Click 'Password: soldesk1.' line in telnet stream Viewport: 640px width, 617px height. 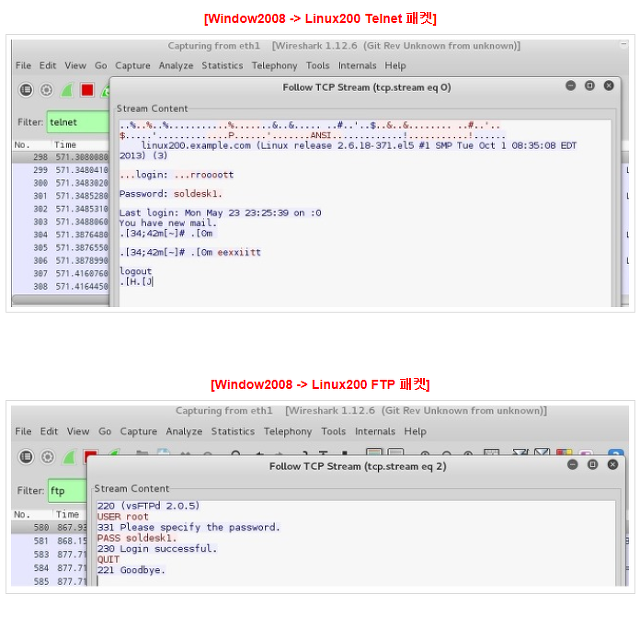click(x=171, y=194)
